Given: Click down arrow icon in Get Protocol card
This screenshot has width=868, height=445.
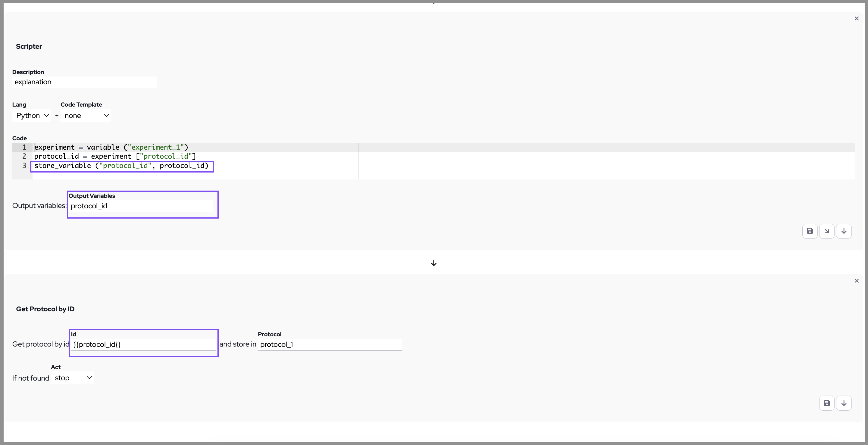Looking at the screenshot, I should pos(844,403).
